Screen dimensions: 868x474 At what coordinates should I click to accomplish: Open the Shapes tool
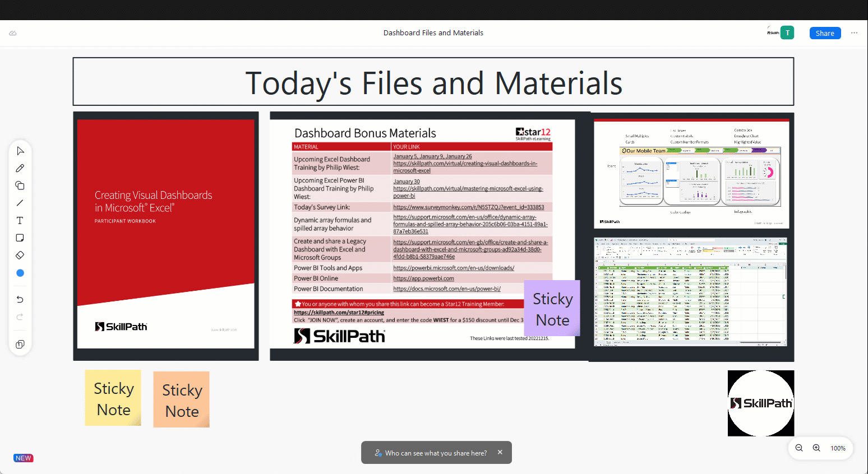tap(20, 185)
